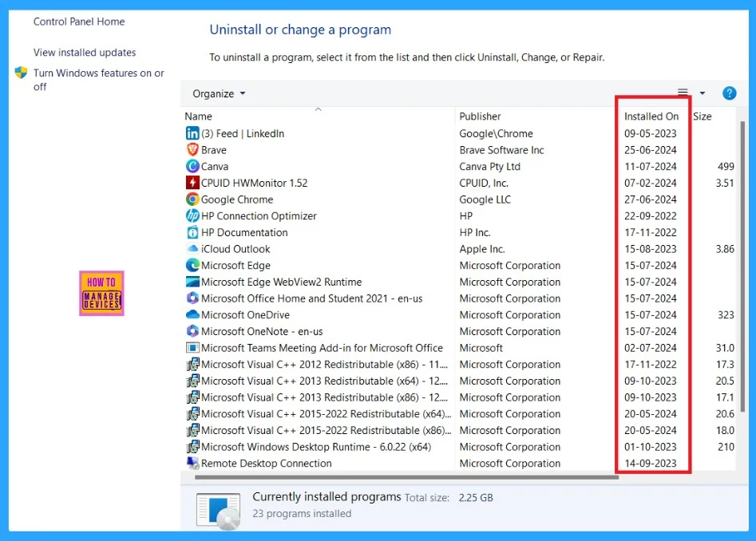Click the 14-09-2023 installed date
The height and width of the screenshot is (541, 756).
coord(650,463)
